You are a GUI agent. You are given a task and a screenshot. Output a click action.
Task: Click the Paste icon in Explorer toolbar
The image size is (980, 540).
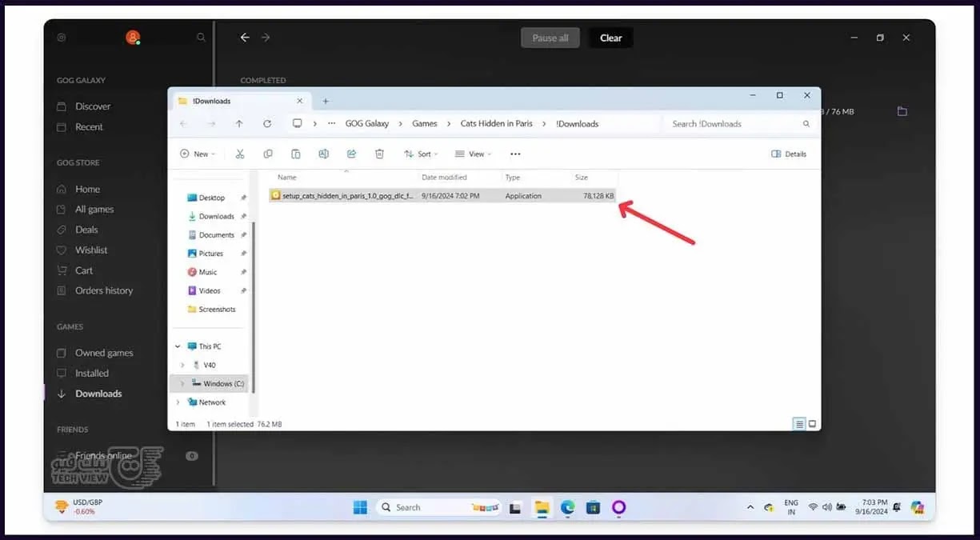tap(296, 154)
